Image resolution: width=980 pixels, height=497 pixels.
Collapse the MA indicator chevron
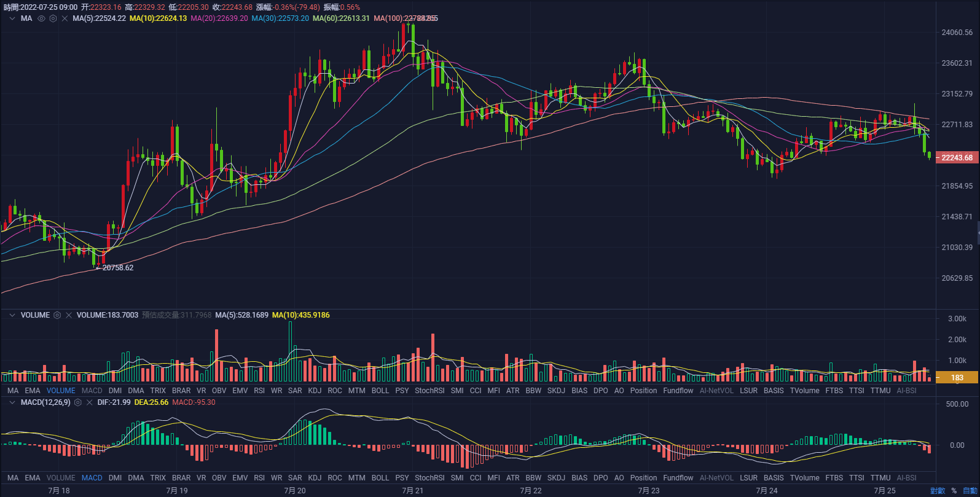click(12, 18)
